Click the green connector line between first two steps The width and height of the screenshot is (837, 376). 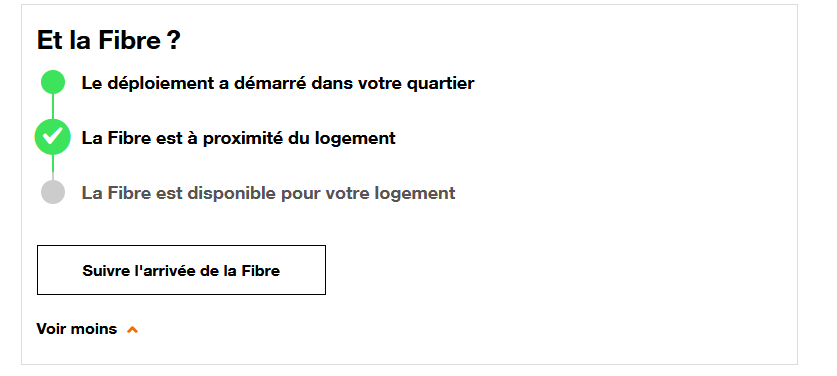[53, 107]
